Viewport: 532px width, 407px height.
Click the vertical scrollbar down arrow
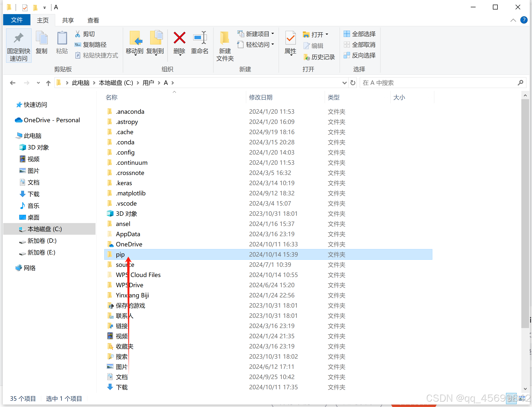pyautogui.click(x=525, y=389)
